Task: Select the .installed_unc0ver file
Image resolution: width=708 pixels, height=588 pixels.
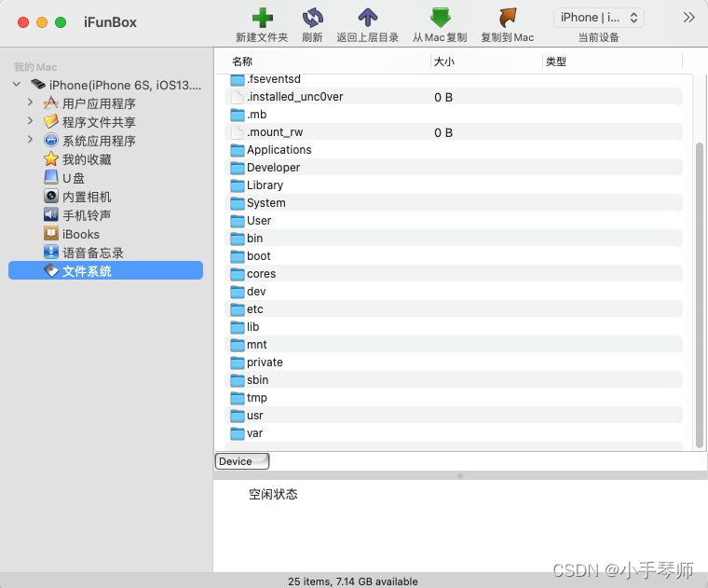Action: point(454,97)
